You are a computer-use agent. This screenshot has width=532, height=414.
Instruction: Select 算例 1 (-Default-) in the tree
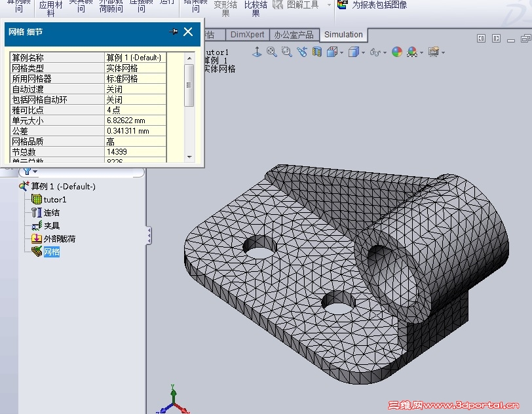click(x=63, y=186)
